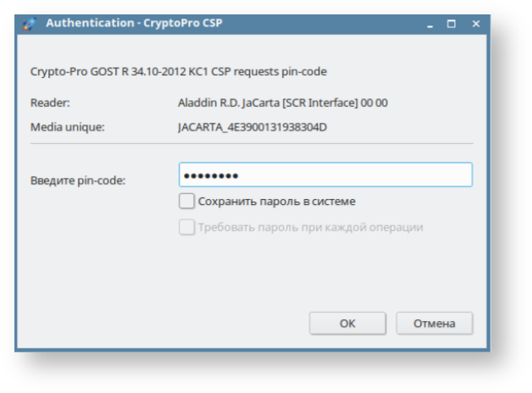
Task: Click the Media unique: label
Action: click(x=66, y=128)
